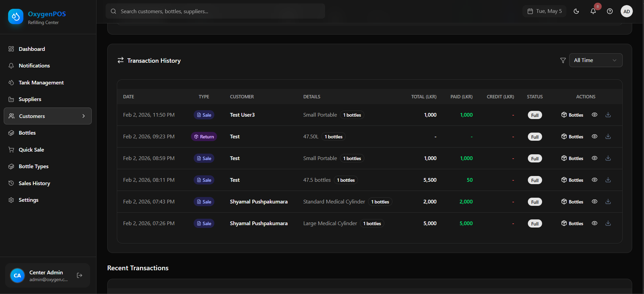The image size is (644, 294).
Task: Download receipt for the 08:59 PM sale
Action: point(608,158)
